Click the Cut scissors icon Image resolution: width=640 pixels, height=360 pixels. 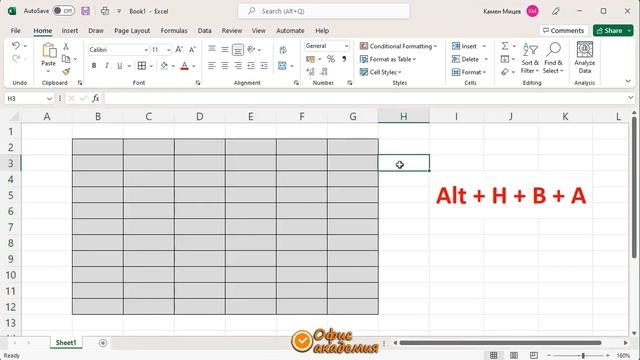pyautogui.click(x=66, y=47)
